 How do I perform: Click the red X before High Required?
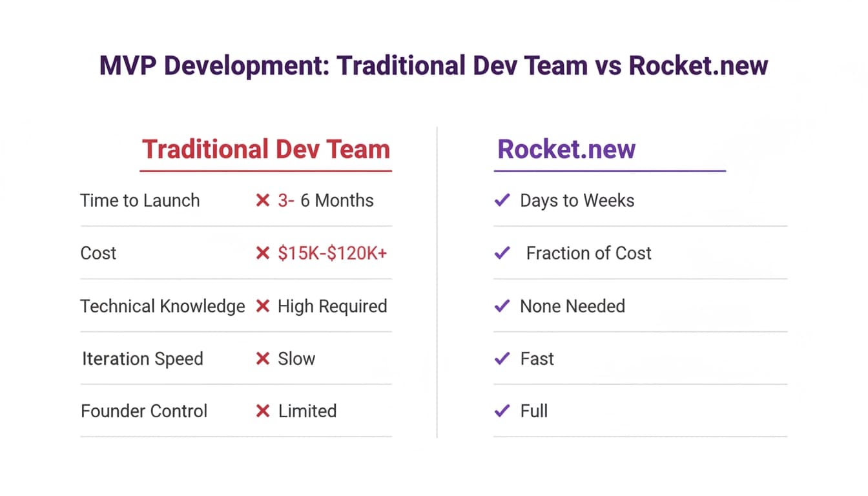(262, 306)
